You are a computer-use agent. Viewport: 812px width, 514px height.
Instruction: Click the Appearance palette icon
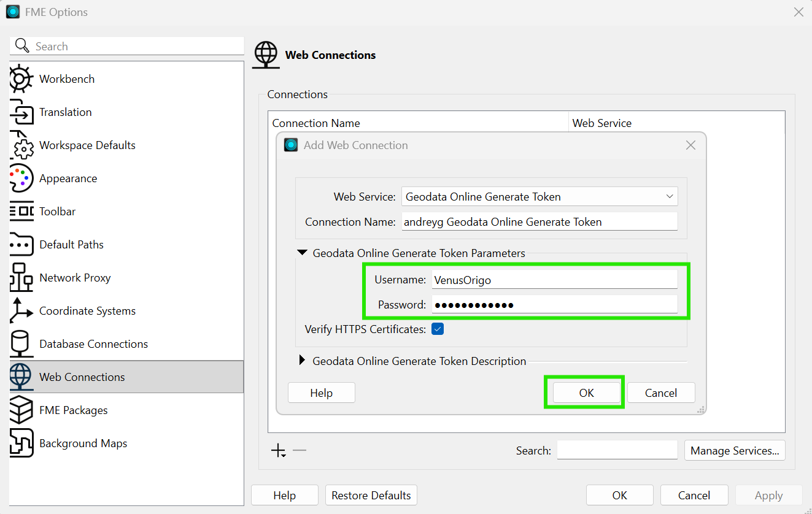pyautogui.click(x=21, y=178)
